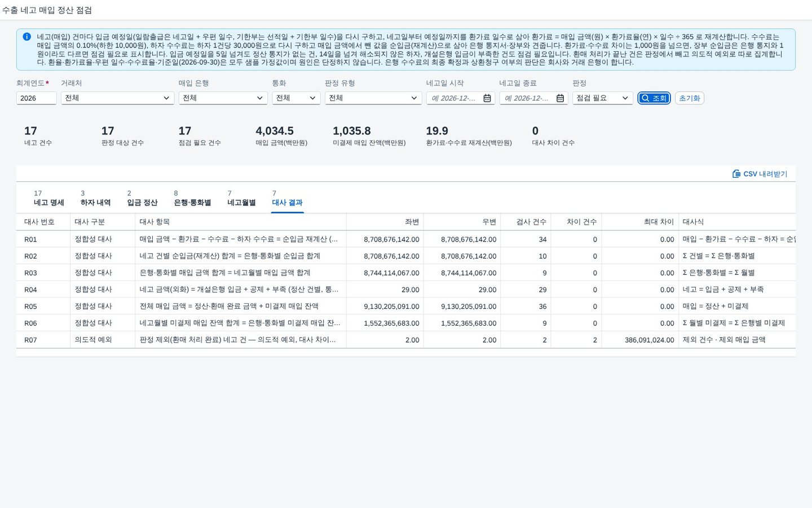Image resolution: width=812 pixels, height=508 pixels.
Task: Click the 조회 search button
Action: pos(654,98)
